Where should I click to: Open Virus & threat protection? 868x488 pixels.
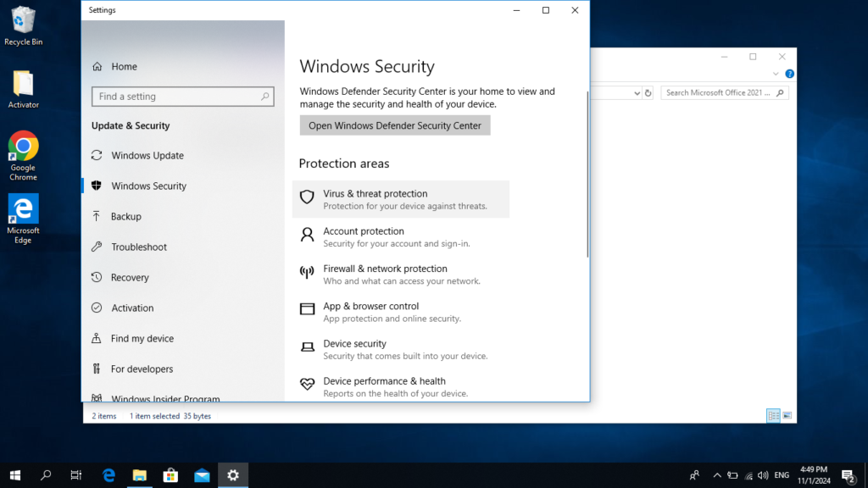pyautogui.click(x=401, y=199)
